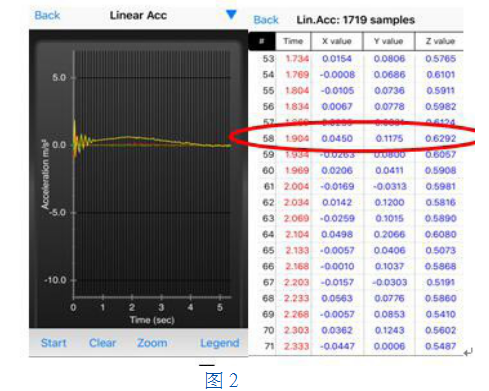Tap Start to begin recording
This screenshot has height=391, width=489.
pos(54,343)
